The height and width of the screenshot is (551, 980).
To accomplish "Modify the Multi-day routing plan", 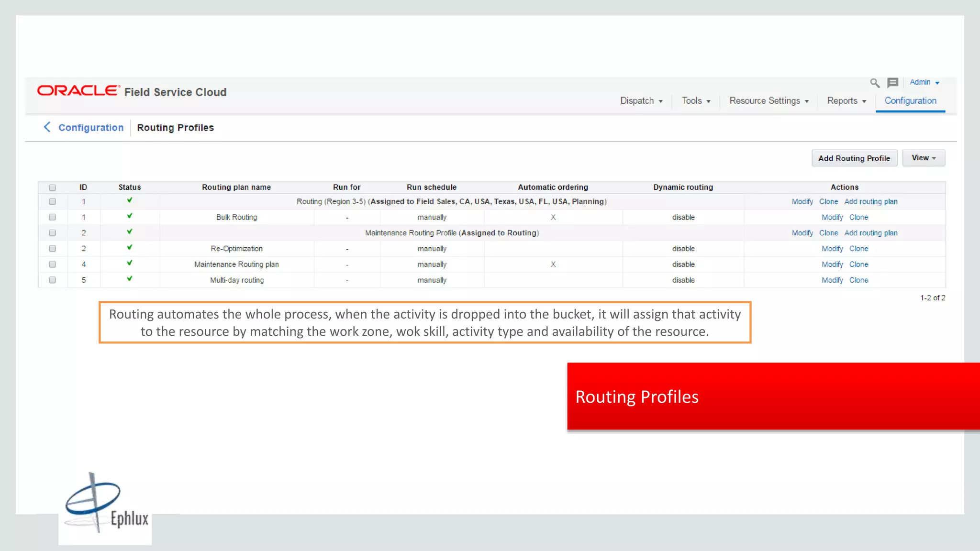I will click(x=832, y=280).
